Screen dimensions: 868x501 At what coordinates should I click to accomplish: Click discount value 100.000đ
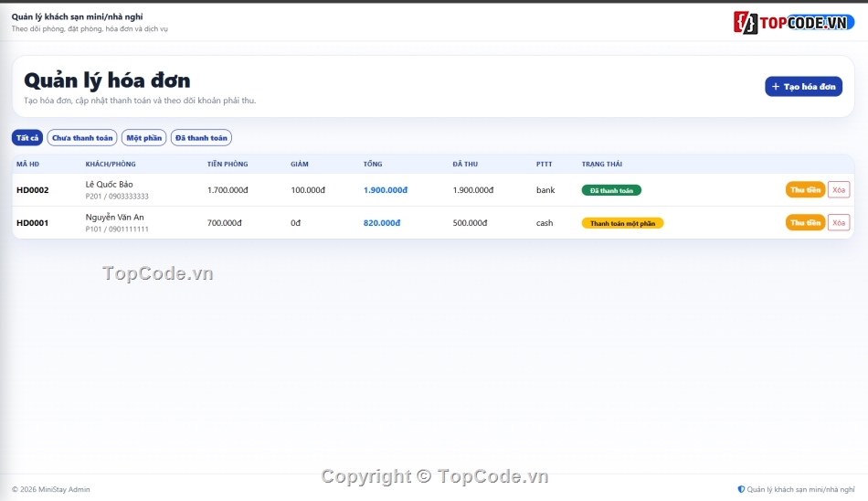(308, 190)
